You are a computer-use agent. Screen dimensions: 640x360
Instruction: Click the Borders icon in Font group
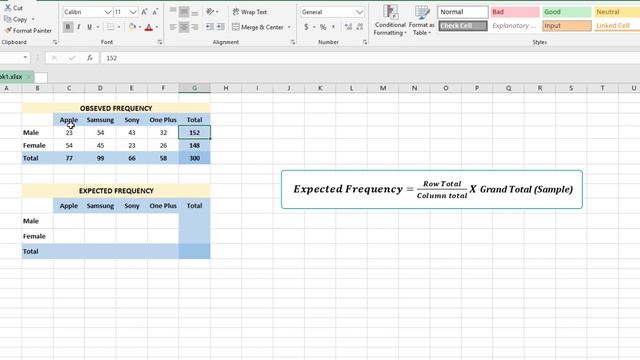[111, 27]
